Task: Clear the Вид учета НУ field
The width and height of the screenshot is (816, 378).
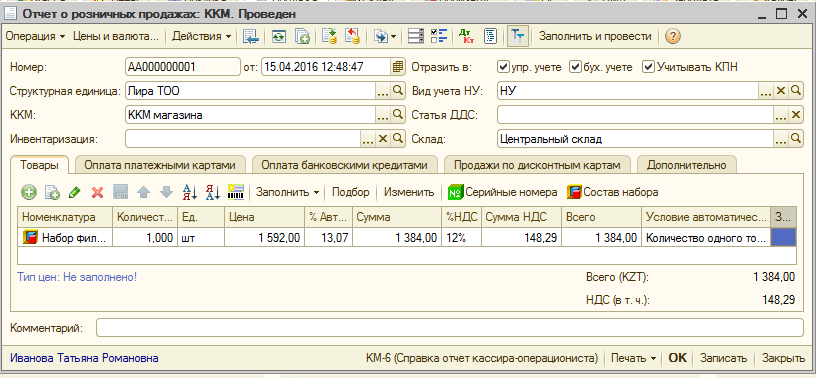Action: coord(781,91)
